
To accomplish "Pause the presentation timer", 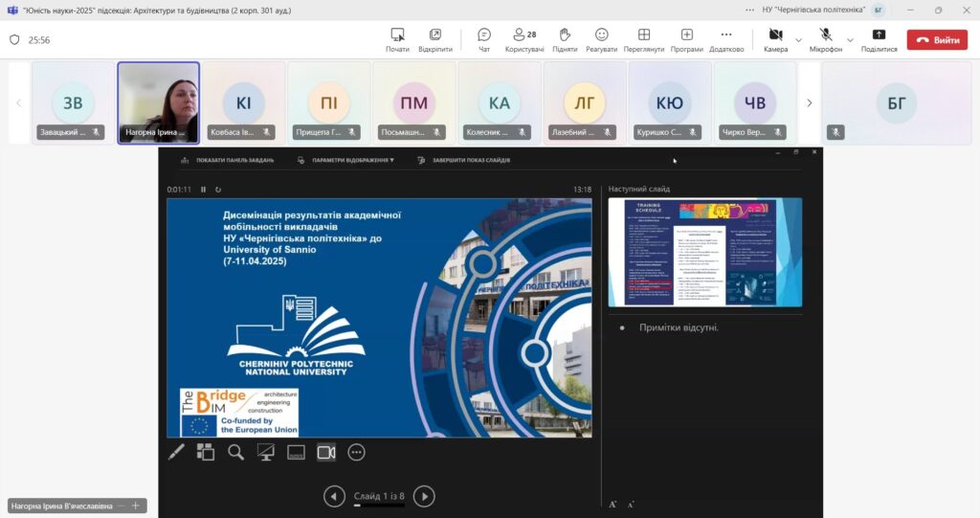I will [203, 189].
